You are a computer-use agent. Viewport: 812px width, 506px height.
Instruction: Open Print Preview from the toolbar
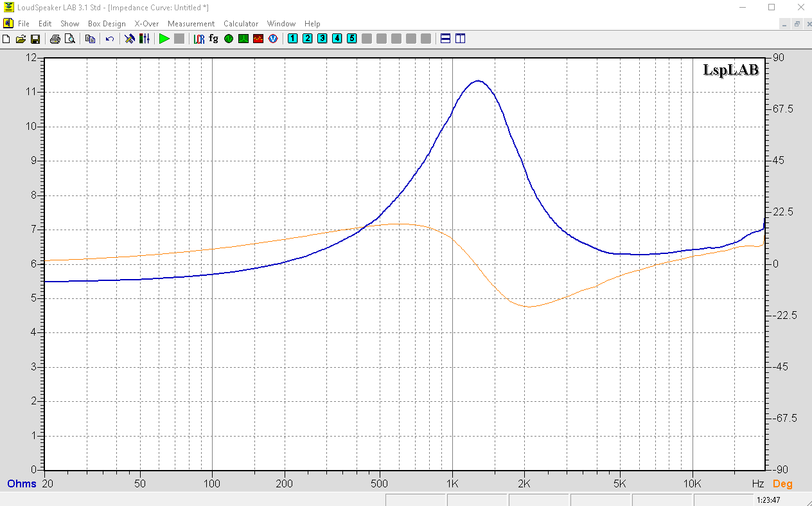click(x=69, y=39)
